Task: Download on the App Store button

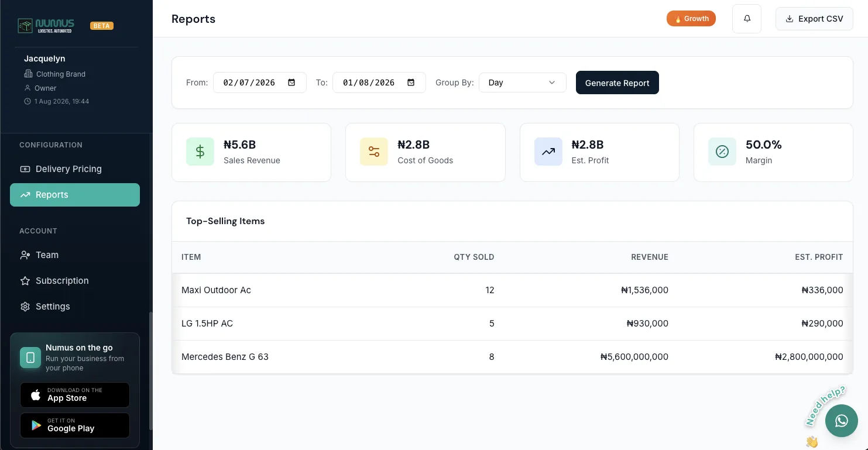Action: click(x=75, y=395)
